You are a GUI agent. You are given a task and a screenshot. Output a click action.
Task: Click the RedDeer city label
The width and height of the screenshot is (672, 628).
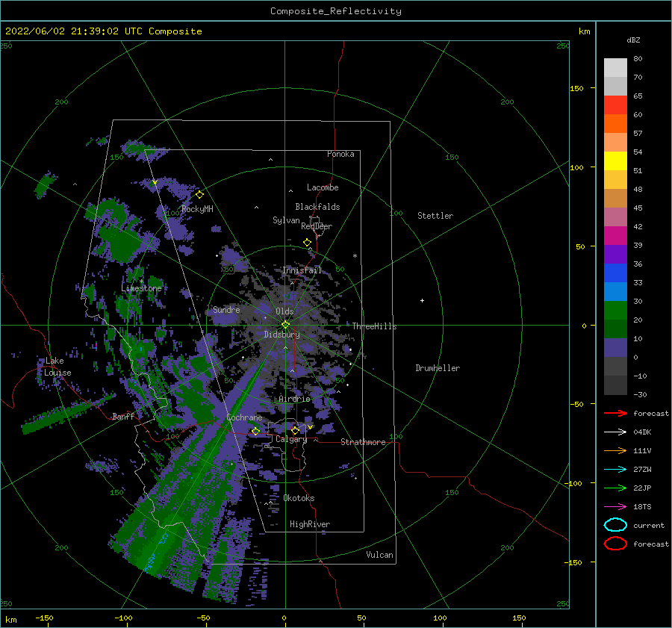pyautogui.click(x=317, y=226)
